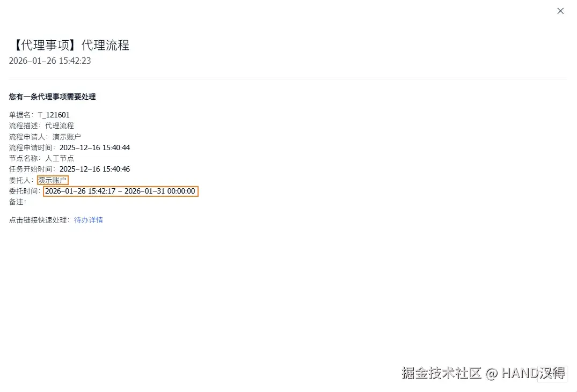The image size is (577, 392).
Task: Click the 流程申请时间 field label
Action: coord(31,147)
